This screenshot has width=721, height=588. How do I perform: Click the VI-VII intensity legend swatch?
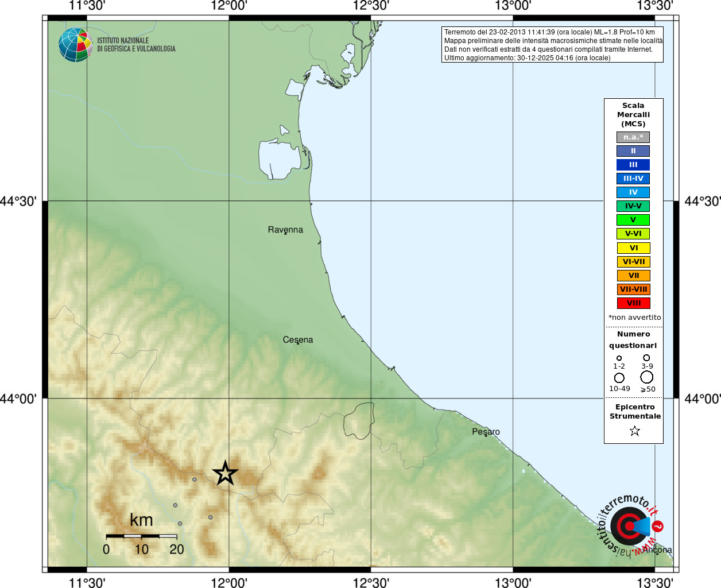(633, 262)
